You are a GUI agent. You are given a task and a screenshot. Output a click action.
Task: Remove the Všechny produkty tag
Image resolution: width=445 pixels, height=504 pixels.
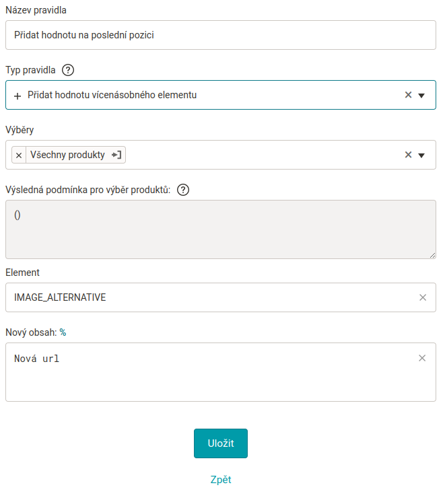(x=19, y=155)
